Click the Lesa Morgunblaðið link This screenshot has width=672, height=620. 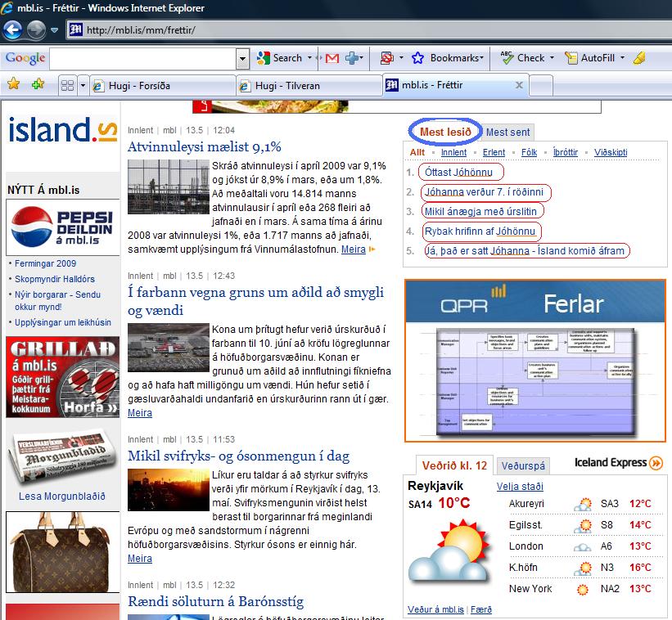tap(62, 496)
